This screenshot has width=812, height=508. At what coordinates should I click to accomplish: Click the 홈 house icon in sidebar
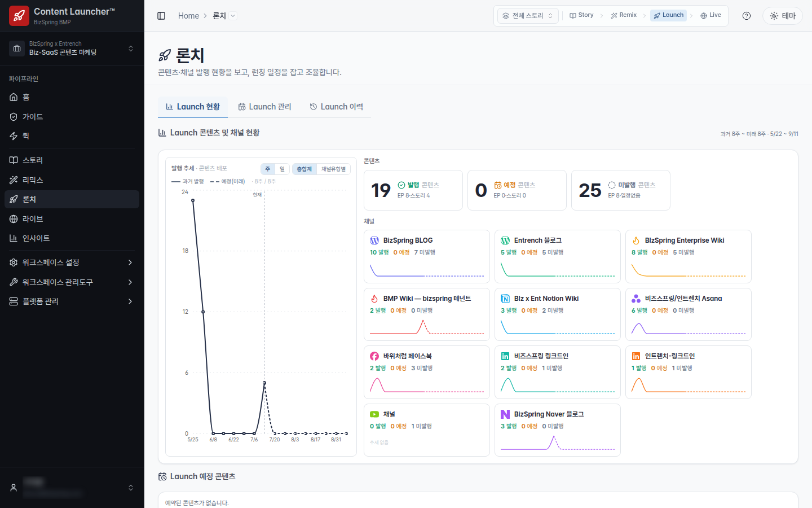pos(14,97)
